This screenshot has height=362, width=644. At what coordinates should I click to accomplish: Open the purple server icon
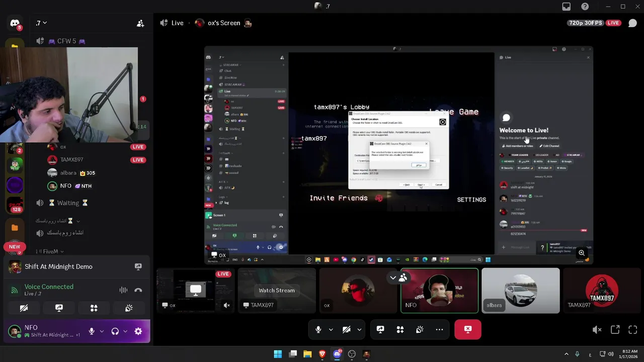[15, 185]
